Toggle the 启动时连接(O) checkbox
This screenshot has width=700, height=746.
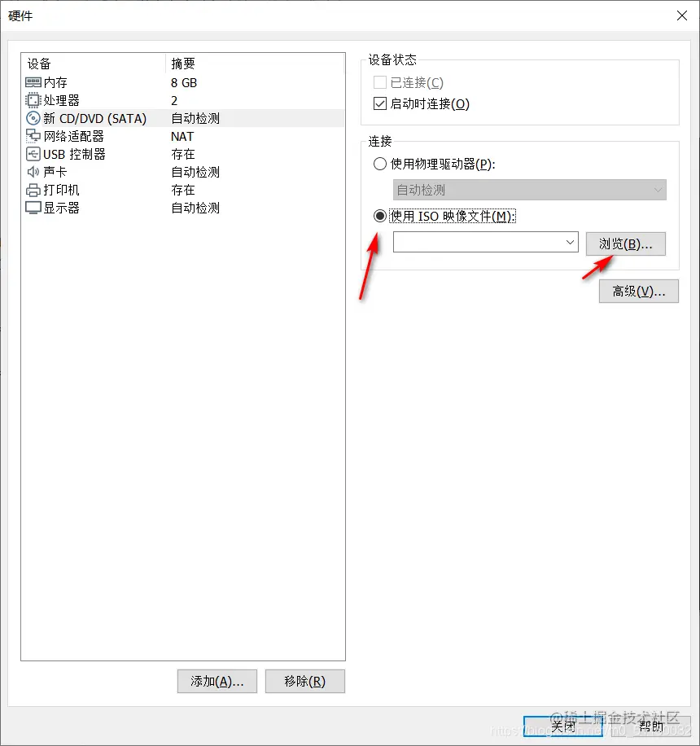click(x=380, y=103)
